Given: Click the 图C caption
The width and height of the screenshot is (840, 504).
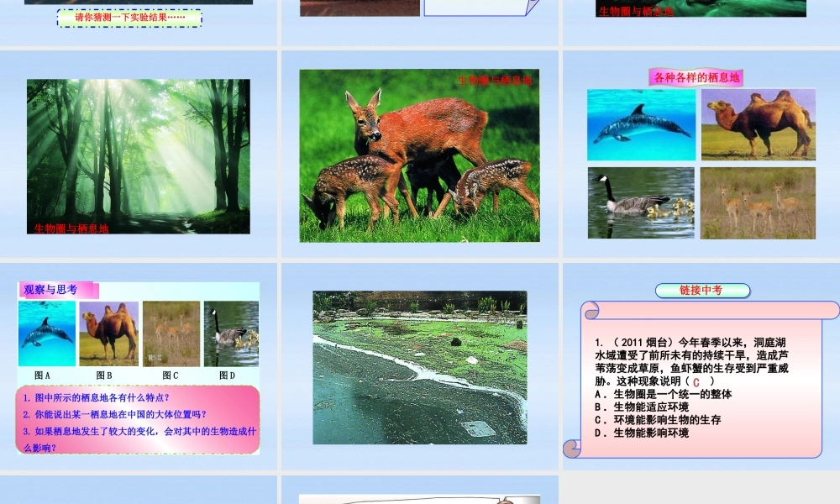Looking at the screenshot, I should 171,375.
